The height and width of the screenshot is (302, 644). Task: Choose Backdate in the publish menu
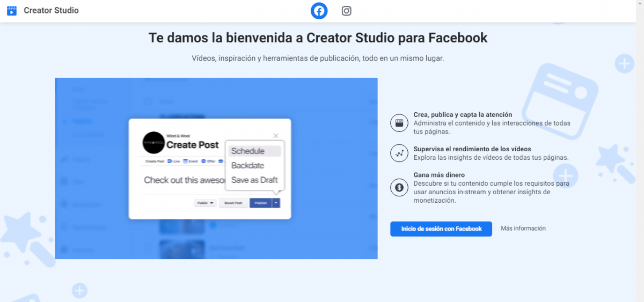(x=247, y=166)
